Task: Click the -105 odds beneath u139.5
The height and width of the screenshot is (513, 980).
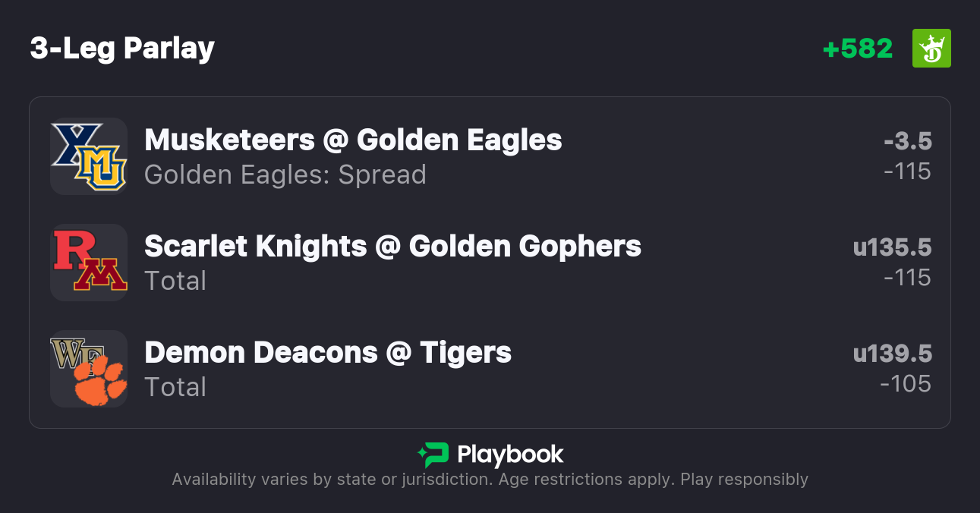Action: [906, 384]
